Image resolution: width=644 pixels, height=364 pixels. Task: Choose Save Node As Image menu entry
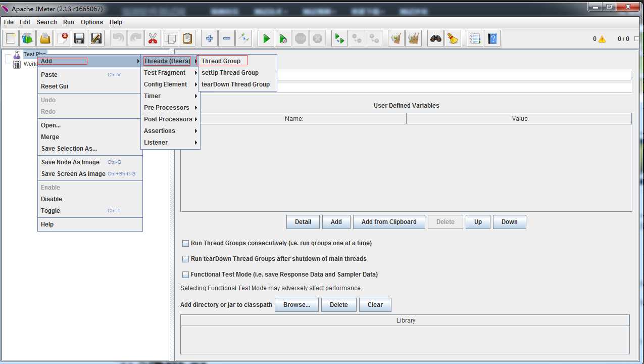coord(70,162)
